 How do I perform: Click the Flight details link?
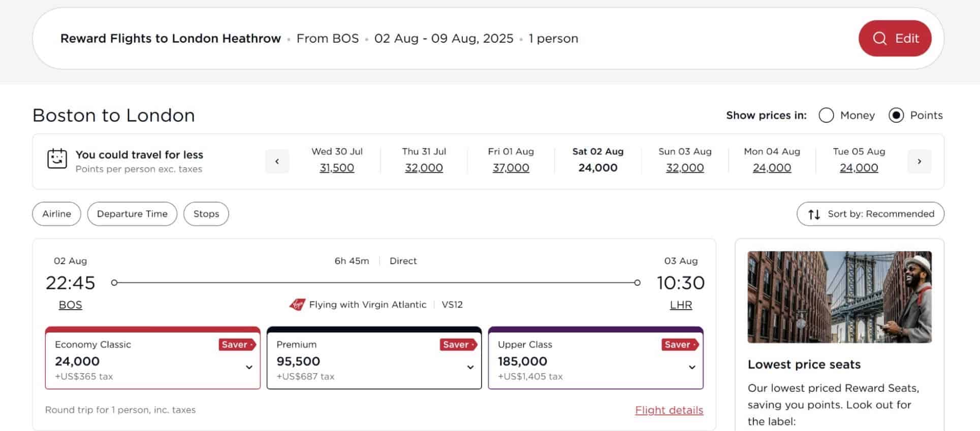tap(669, 410)
